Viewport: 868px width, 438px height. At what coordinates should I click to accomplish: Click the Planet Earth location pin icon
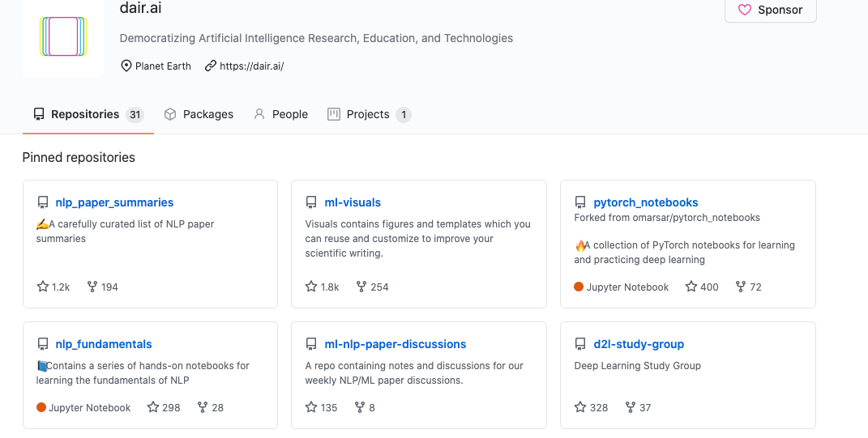[126, 66]
